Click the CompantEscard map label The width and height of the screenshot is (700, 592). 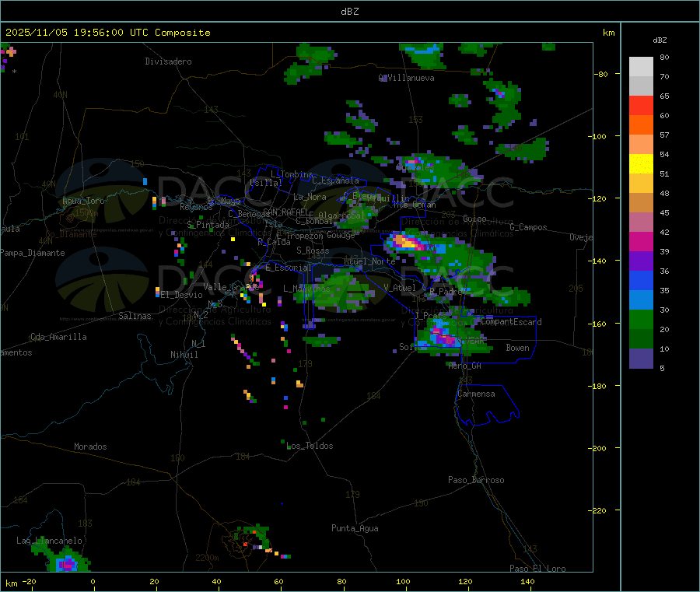511,322
